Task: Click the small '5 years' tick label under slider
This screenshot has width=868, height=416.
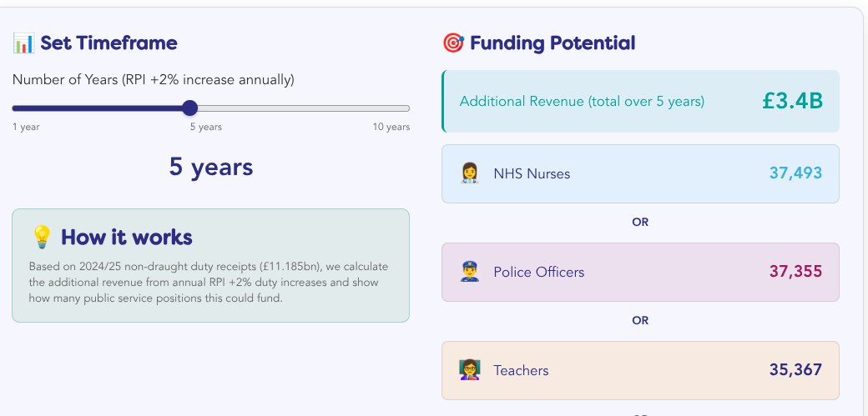Action: pyautogui.click(x=205, y=127)
